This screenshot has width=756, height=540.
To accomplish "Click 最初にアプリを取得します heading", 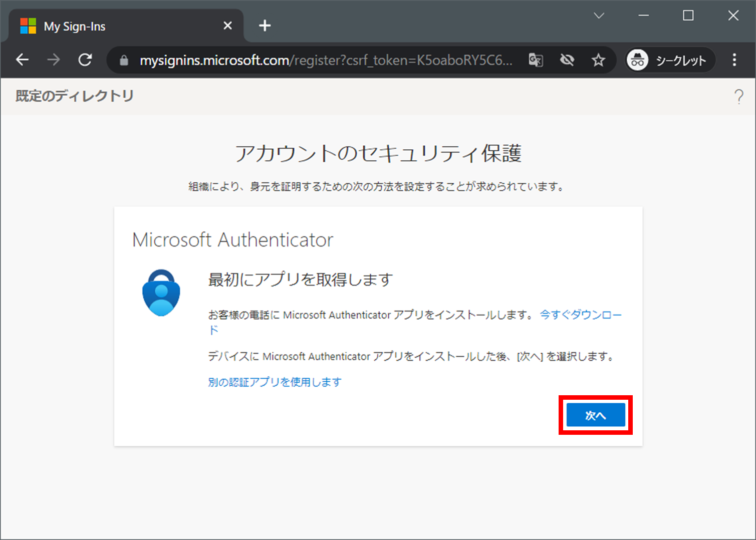I will pos(301,280).
